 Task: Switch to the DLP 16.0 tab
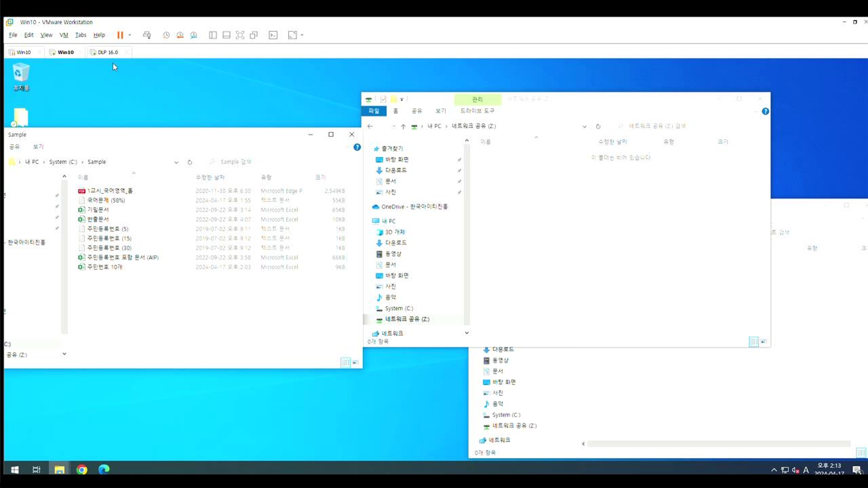click(x=108, y=52)
